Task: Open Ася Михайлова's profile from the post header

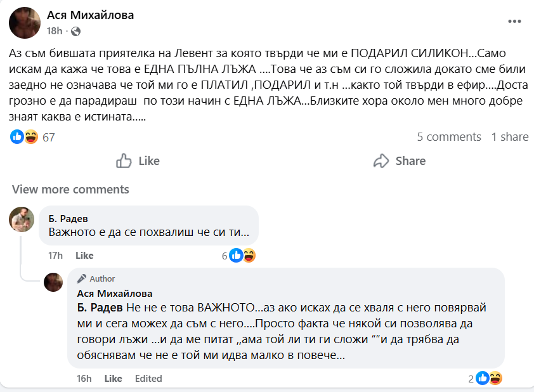Action: tap(89, 14)
